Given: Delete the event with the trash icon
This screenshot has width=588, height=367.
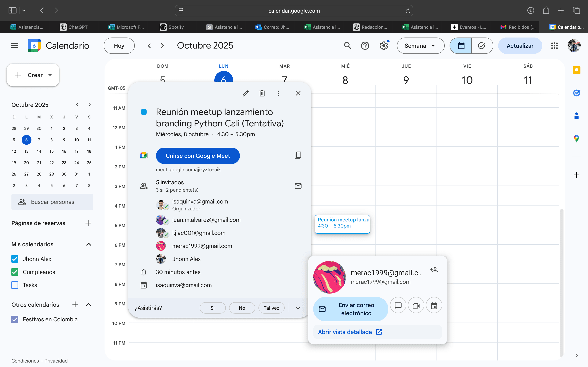Looking at the screenshot, I should click(262, 93).
